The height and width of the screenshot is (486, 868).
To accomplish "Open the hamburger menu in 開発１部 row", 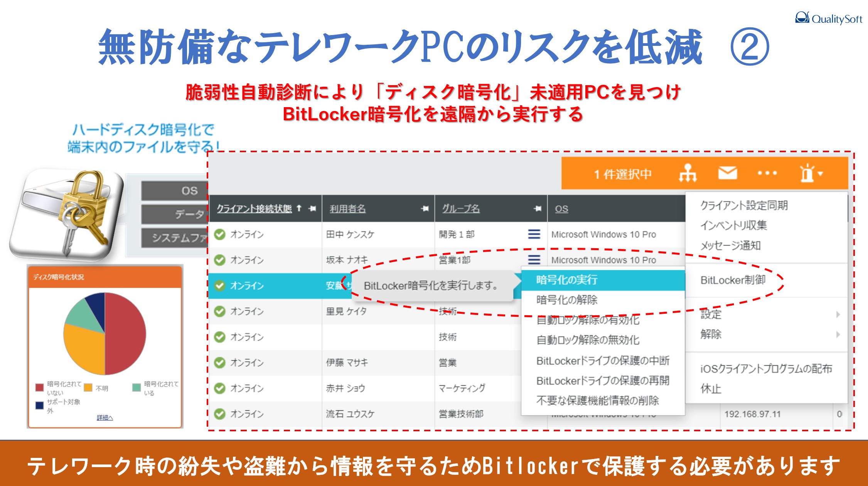I will click(x=534, y=234).
